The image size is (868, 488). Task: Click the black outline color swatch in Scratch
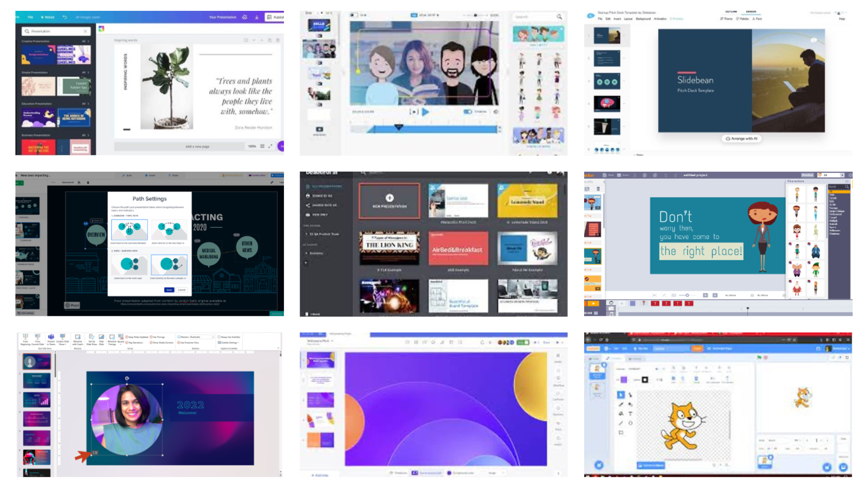[645, 380]
